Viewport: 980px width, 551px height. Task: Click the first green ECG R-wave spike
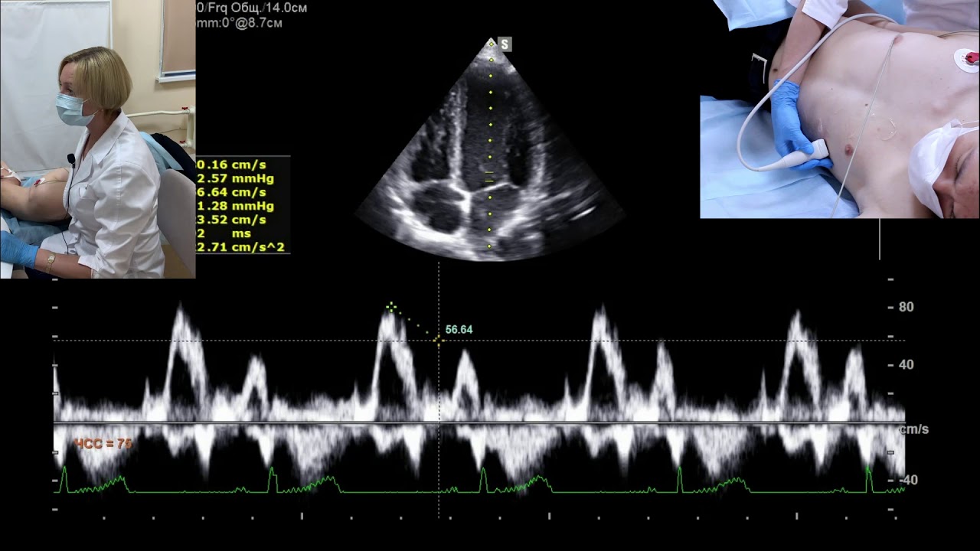click(x=64, y=478)
